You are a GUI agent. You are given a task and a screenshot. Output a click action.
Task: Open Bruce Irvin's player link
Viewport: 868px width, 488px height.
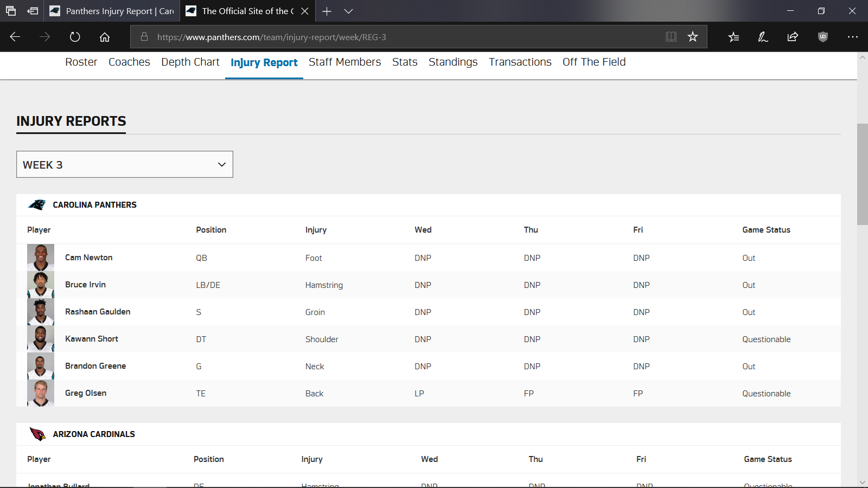(86, 285)
